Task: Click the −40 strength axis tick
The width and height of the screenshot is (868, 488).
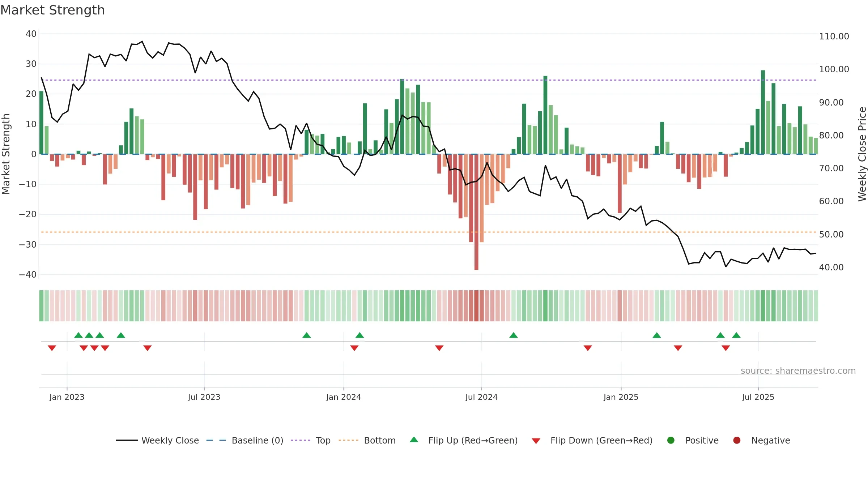Action: coord(28,275)
